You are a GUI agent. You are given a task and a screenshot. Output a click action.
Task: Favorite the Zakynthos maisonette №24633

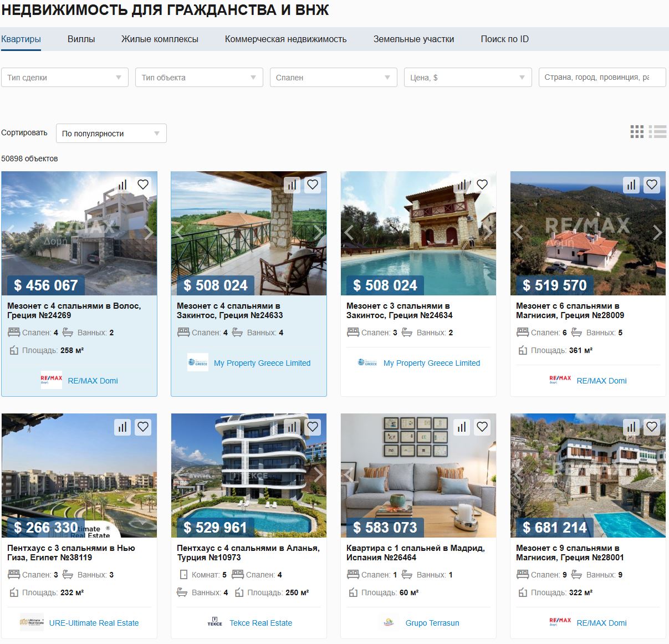(313, 185)
